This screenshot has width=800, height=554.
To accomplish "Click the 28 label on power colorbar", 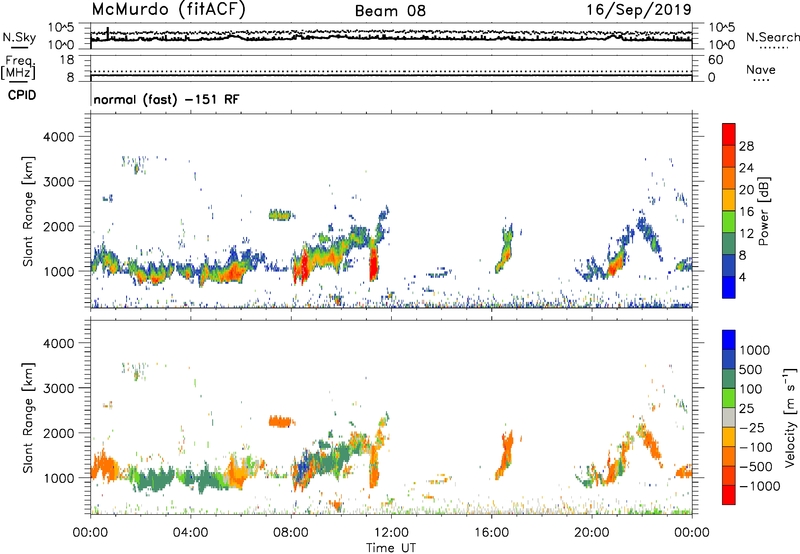I will click(x=746, y=146).
